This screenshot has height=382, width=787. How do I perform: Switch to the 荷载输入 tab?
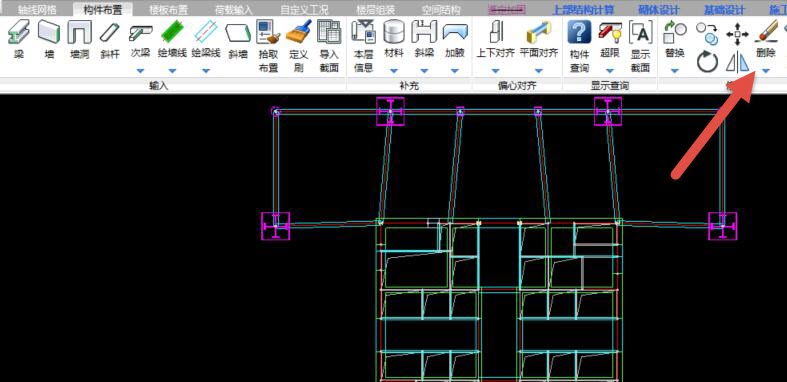point(234,10)
